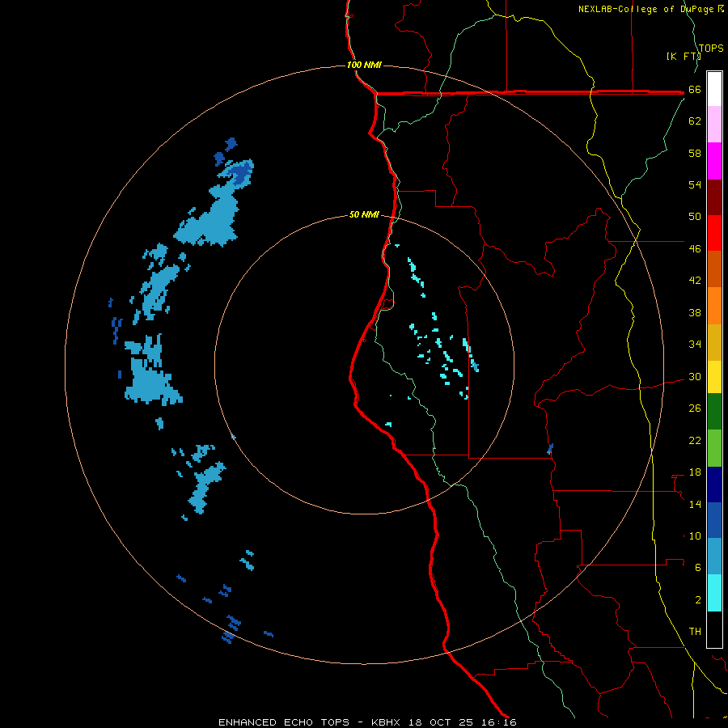The width and height of the screenshot is (728, 728).
Task: Click the '38' legend value
Action: (x=695, y=312)
